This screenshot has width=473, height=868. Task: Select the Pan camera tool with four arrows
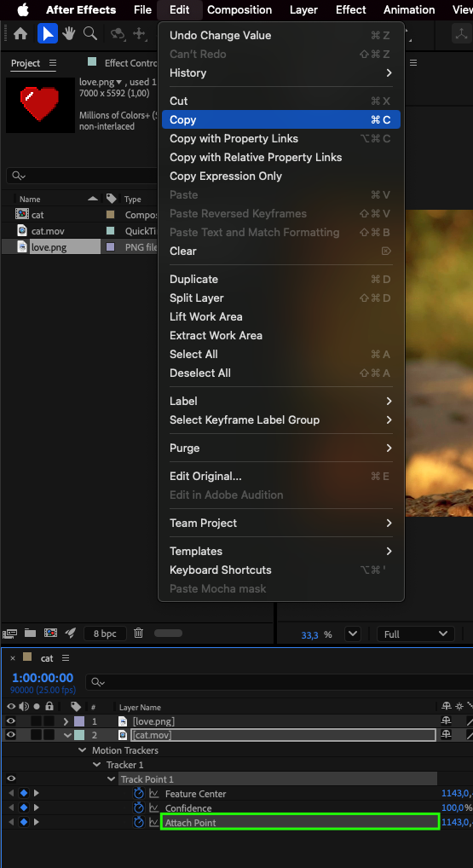[x=138, y=34]
